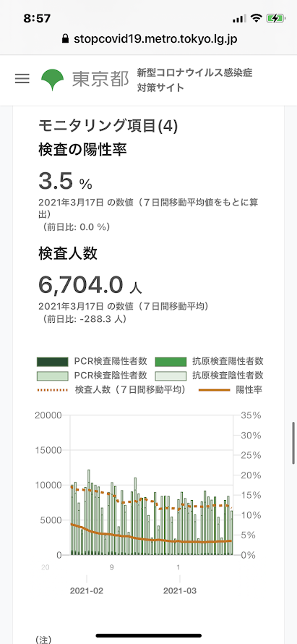Open the 東京都 site title link

point(100,80)
